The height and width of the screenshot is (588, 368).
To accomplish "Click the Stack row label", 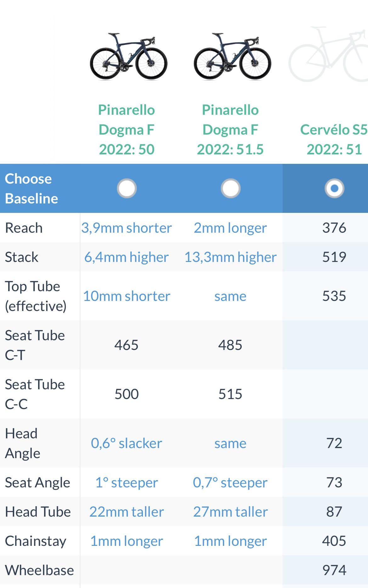I will [x=22, y=257].
